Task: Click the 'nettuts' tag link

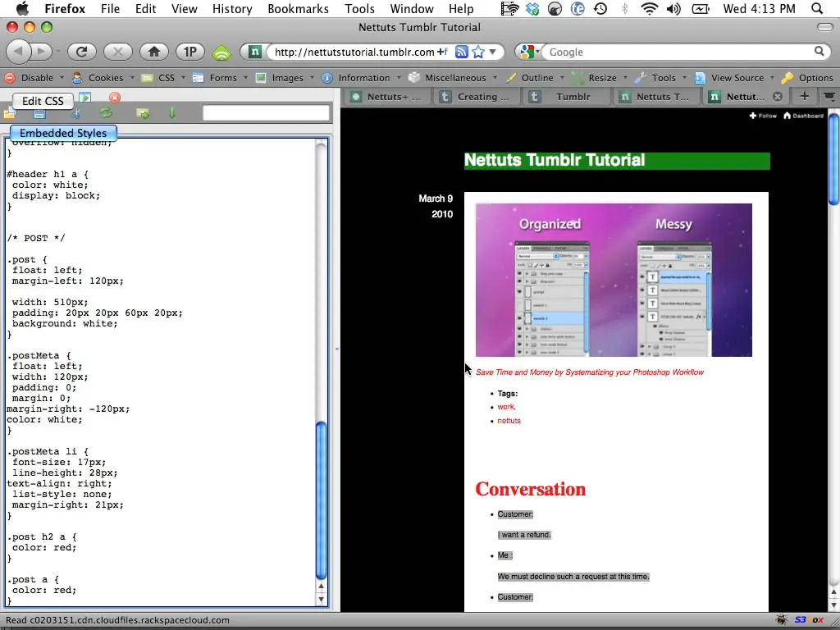Action: [x=509, y=421]
